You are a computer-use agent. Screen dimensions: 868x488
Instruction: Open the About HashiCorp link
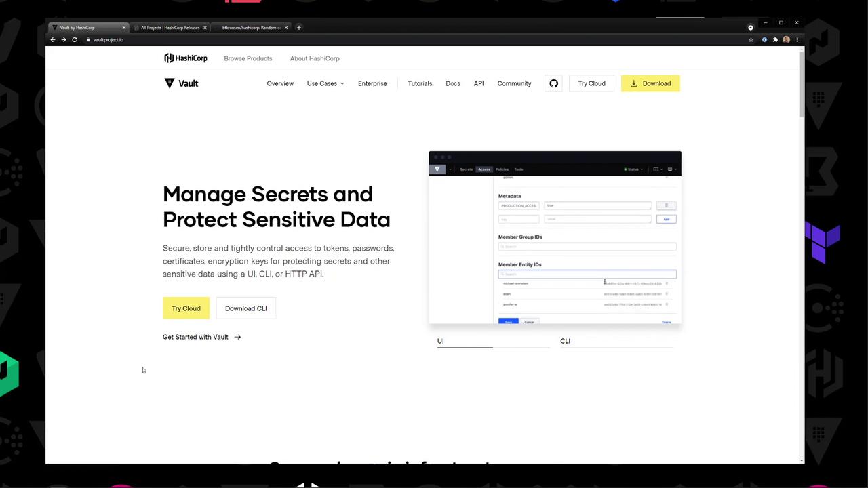pos(315,58)
